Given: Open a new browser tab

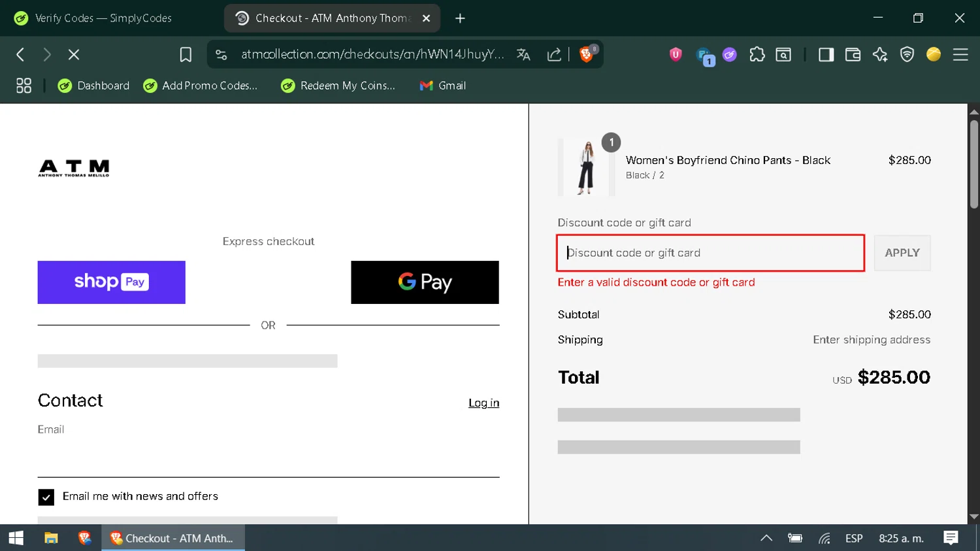Looking at the screenshot, I should pyautogui.click(x=460, y=18).
